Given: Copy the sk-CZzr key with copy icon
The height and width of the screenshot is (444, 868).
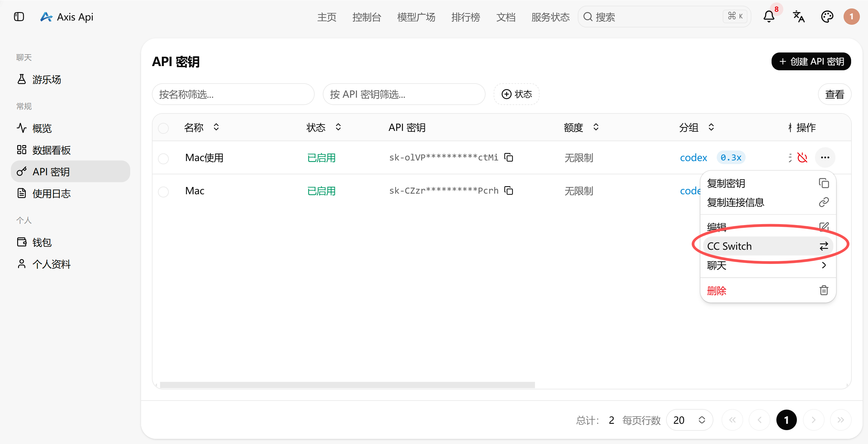Looking at the screenshot, I should (508, 190).
